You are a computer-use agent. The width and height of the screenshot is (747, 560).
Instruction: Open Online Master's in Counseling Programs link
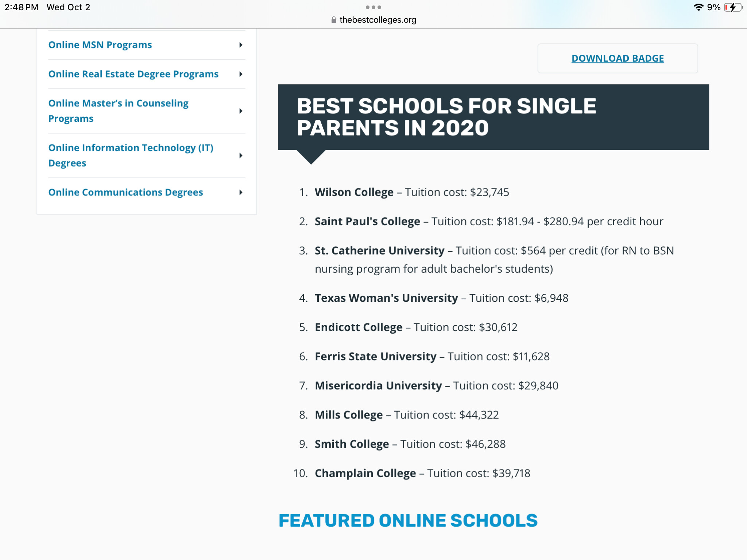(x=118, y=111)
